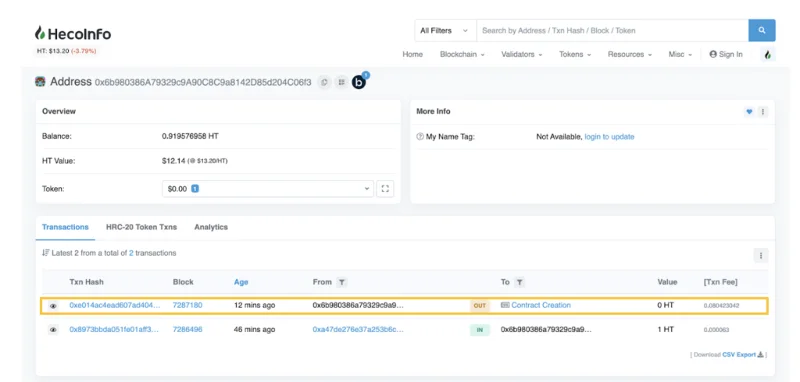Switch to HRC-20 Token Txns tab
Image resolution: width=800 pixels, height=382 pixels.
tap(141, 227)
